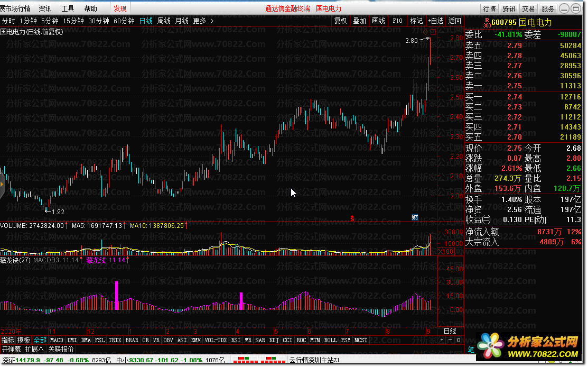Click the 0 reset button beside minus
The width and height of the screenshot is (588, 367).
pos(458,341)
